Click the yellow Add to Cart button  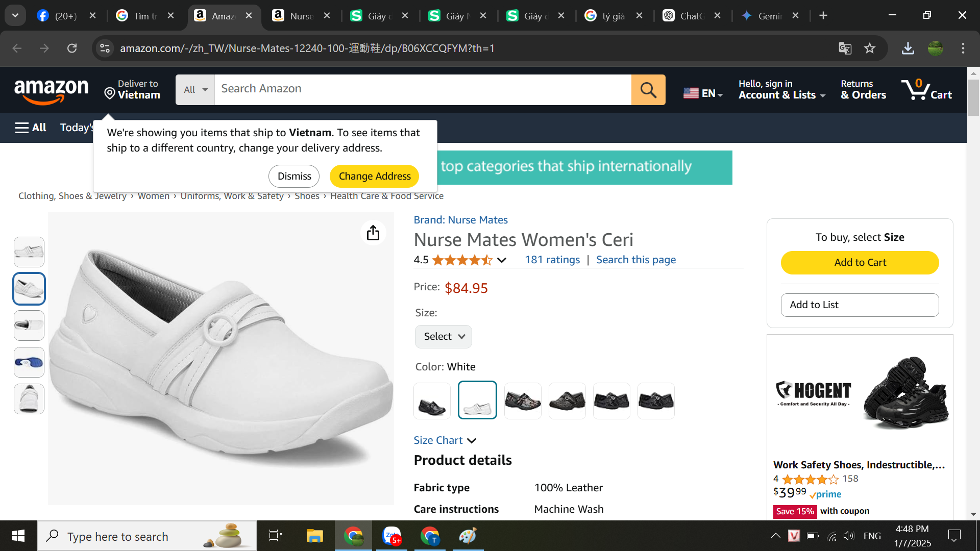(860, 262)
